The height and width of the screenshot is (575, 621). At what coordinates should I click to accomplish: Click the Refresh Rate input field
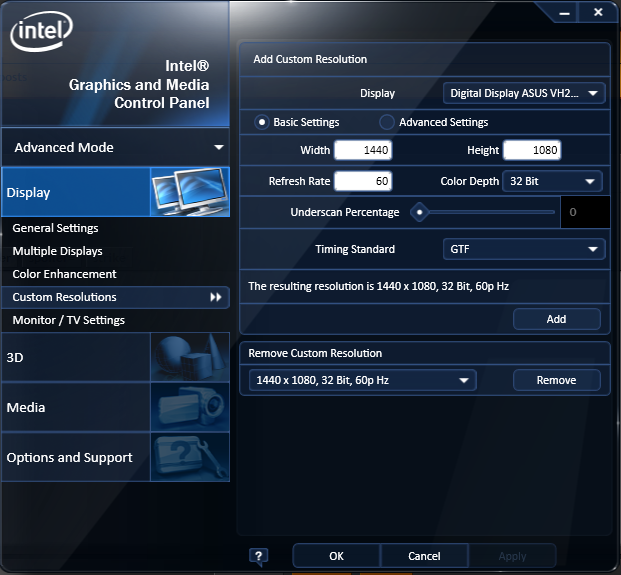[x=363, y=181]
